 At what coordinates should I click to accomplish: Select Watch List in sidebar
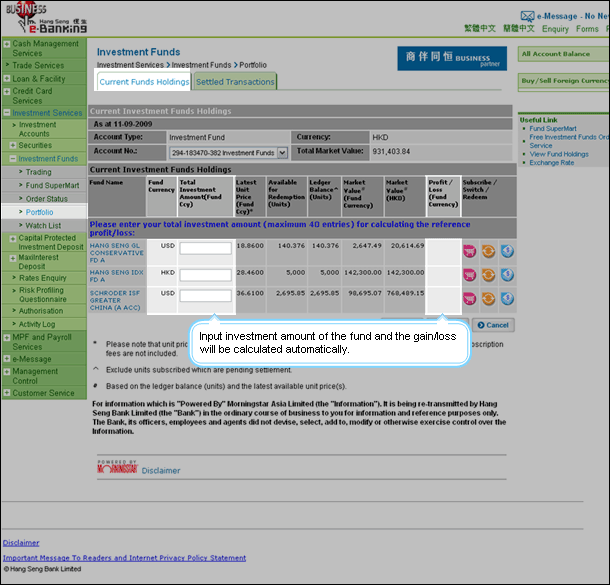click(x=43, y=226)
